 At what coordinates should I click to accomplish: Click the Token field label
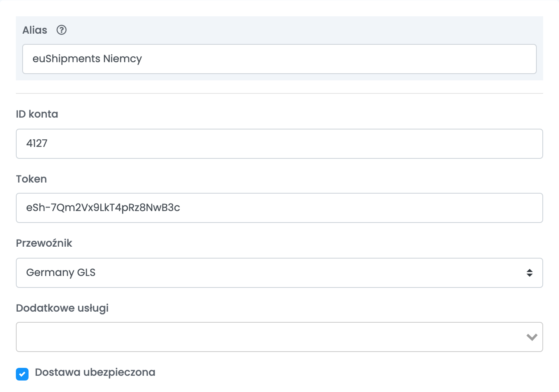31,179
